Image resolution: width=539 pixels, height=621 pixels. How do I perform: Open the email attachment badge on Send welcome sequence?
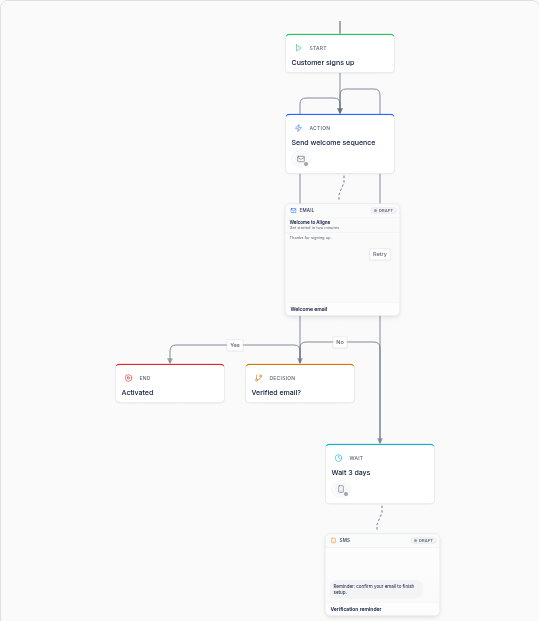(x=301, y=159)
